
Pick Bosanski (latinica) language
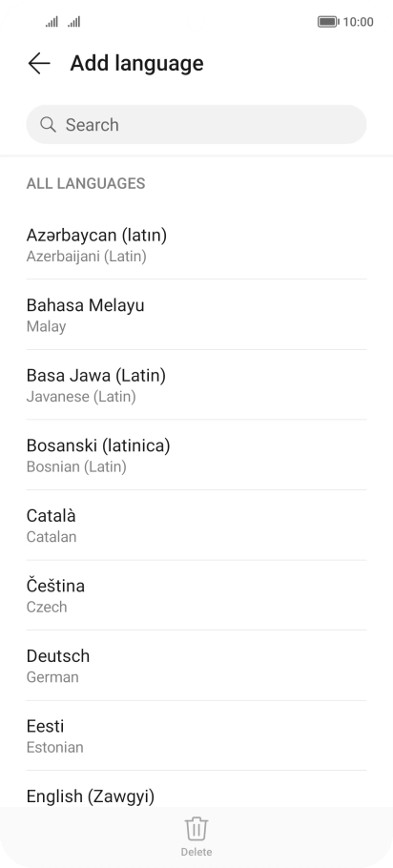pyautogui.click(x=196, y=455)
